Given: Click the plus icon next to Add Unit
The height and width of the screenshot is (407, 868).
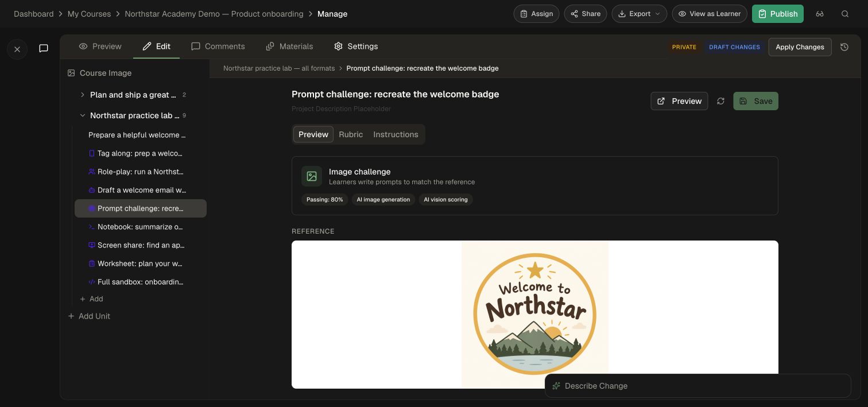Looking at the screenshot, I should coord(71,316).
